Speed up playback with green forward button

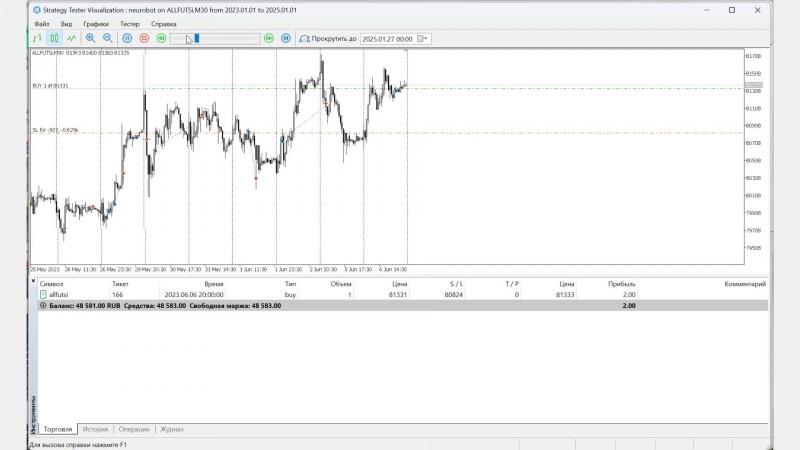tap(269, 38)
